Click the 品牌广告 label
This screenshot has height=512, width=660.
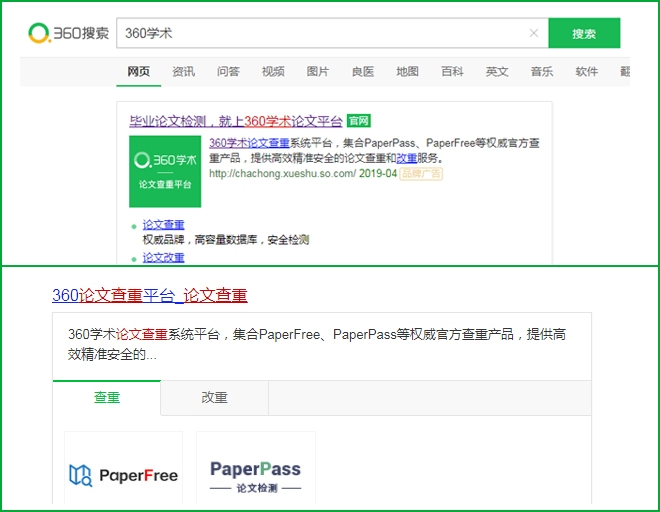point(422,173)
